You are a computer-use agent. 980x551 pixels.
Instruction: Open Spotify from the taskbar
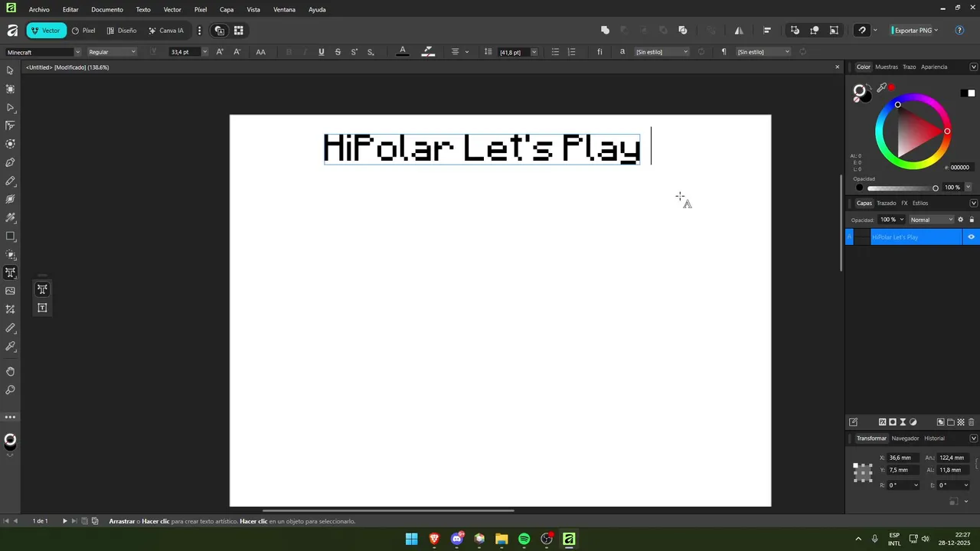coord(524,539)
